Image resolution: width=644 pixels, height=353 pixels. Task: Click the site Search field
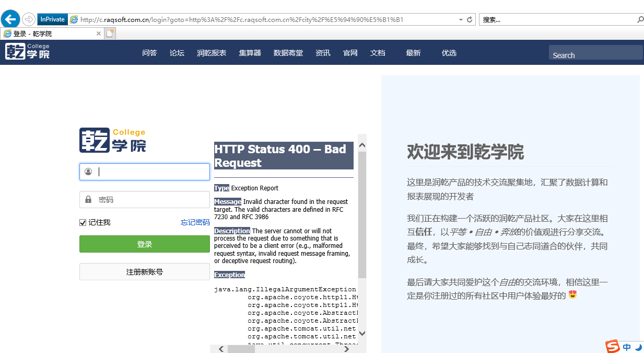click(x=595, y=53)
